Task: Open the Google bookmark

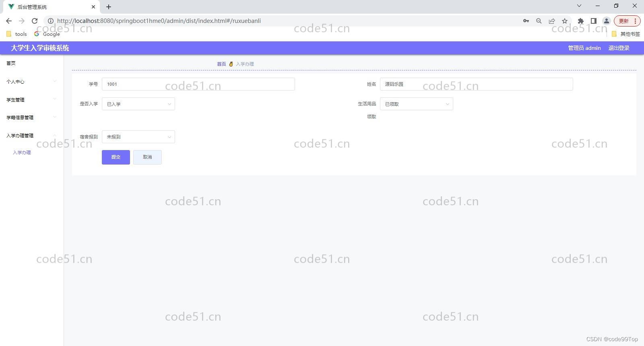Action: [47, 34]
